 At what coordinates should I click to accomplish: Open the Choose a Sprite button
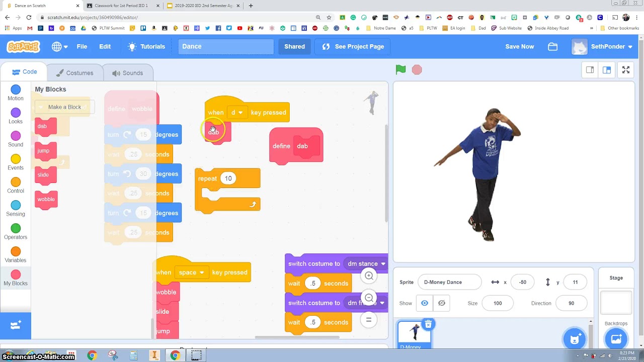[x=575, y=339]
